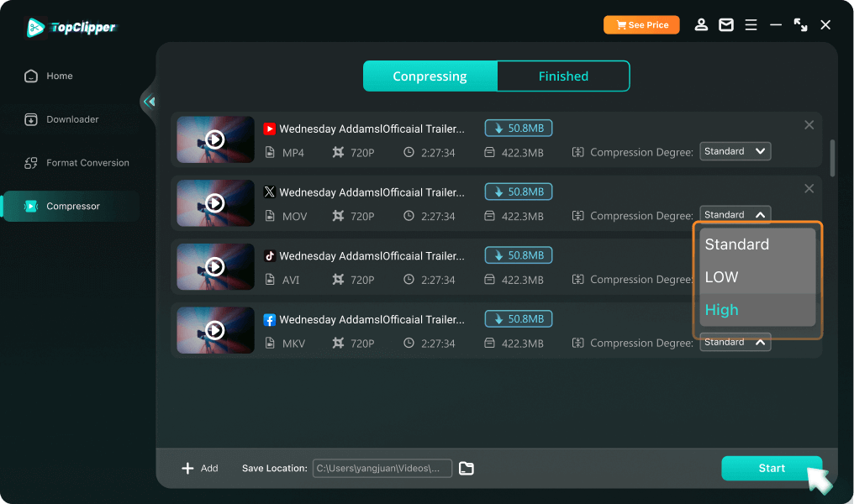Click the See Price button
This screenshot has width=854, height=504.
[x=641, y=25]
